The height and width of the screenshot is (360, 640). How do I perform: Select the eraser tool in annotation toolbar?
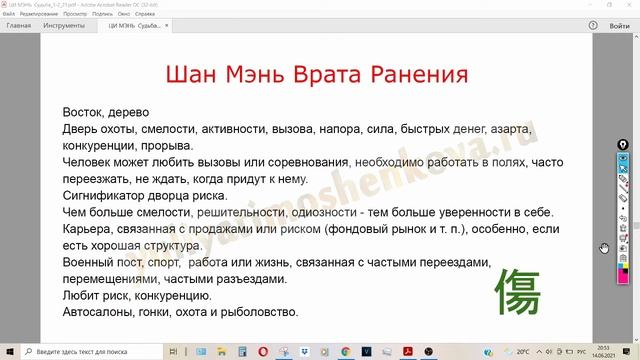(x=623, y=198)
